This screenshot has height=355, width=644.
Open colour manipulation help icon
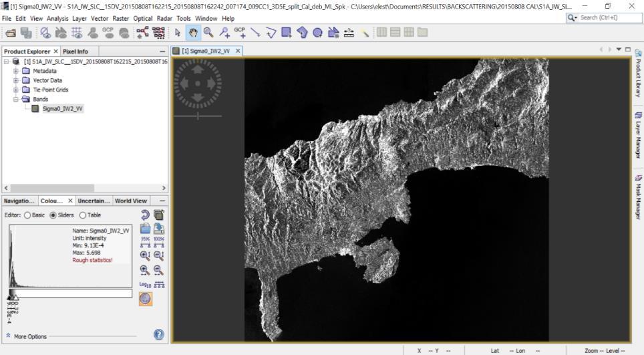[x=159, y=334]
